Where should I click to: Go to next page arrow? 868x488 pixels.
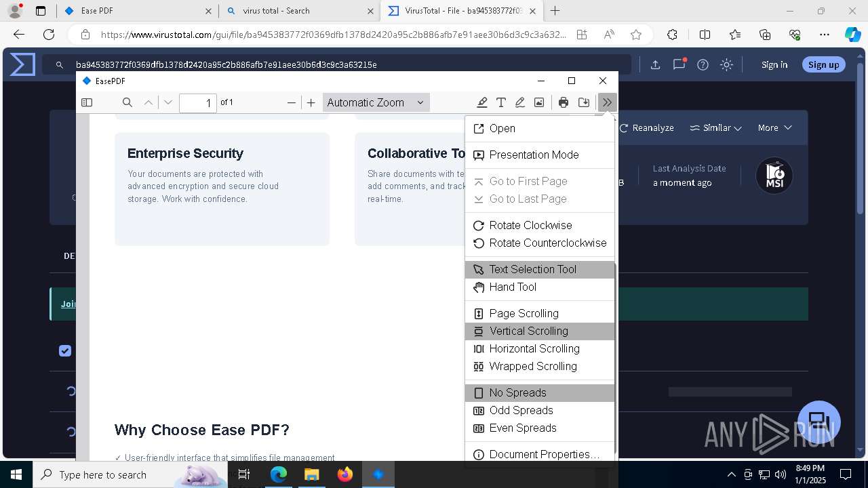point(168,102)
